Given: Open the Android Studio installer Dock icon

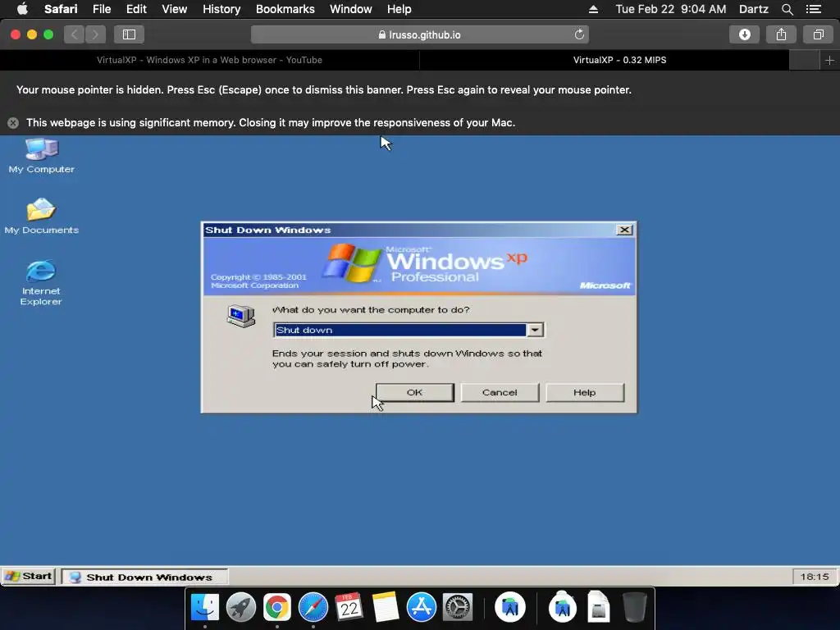Looking at the screenshot, I should point(563,606).
